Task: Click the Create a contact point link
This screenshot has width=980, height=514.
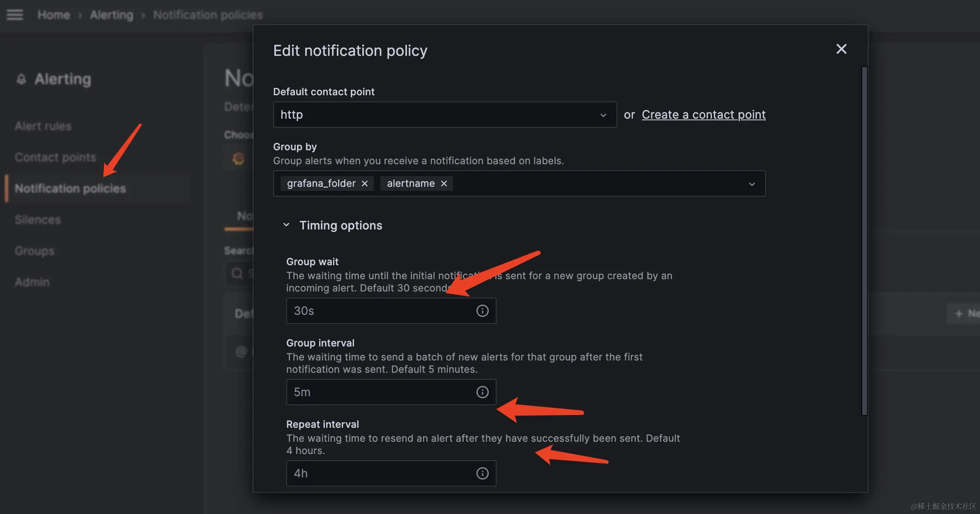Action: coord(704,115)
